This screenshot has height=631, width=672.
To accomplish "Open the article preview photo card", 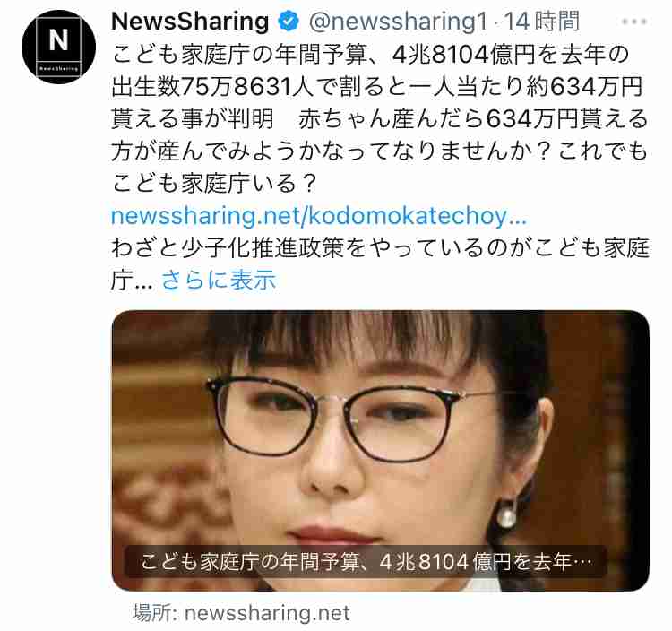I will pos(381,451).
